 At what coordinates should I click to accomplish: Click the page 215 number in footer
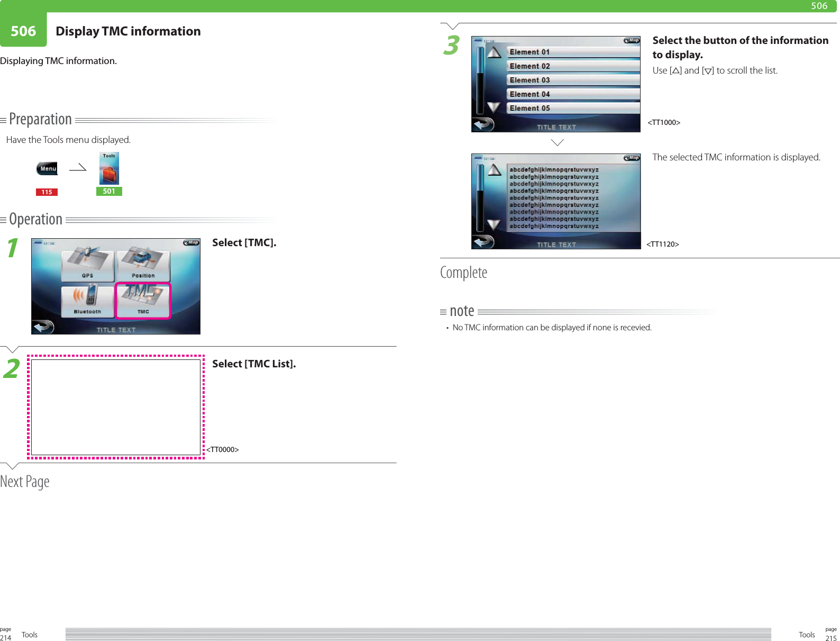point(831,638)
